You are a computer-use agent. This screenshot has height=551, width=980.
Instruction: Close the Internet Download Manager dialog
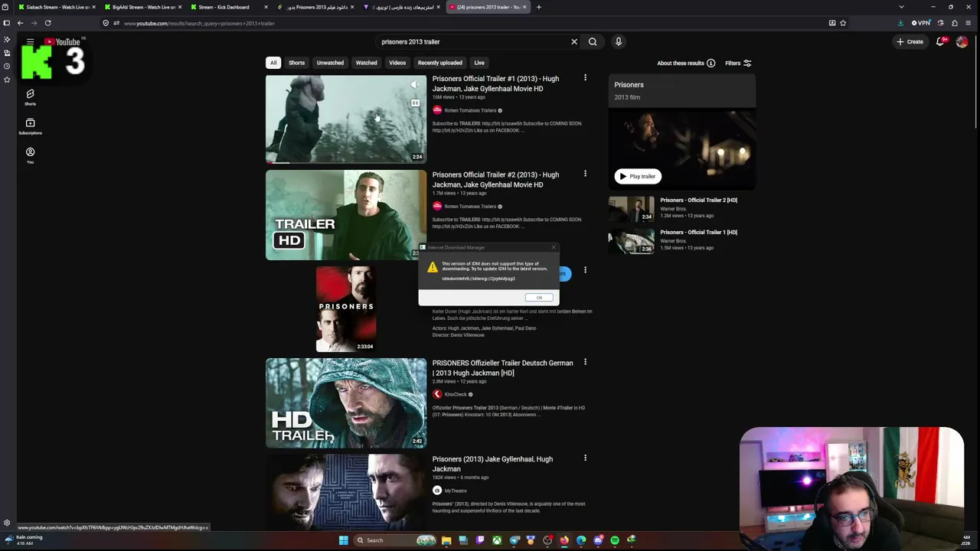[554, 247]
